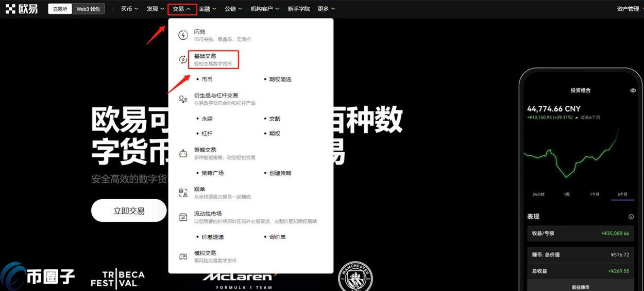The height and width of the screenshot is (291, 644).
Task: Open the 价差速递 link
Action: coord(212,237)
